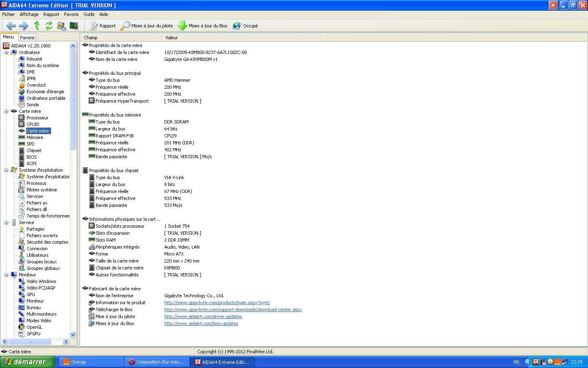Open Pilotes système page

pyautogui.click(x=42, y=190)
